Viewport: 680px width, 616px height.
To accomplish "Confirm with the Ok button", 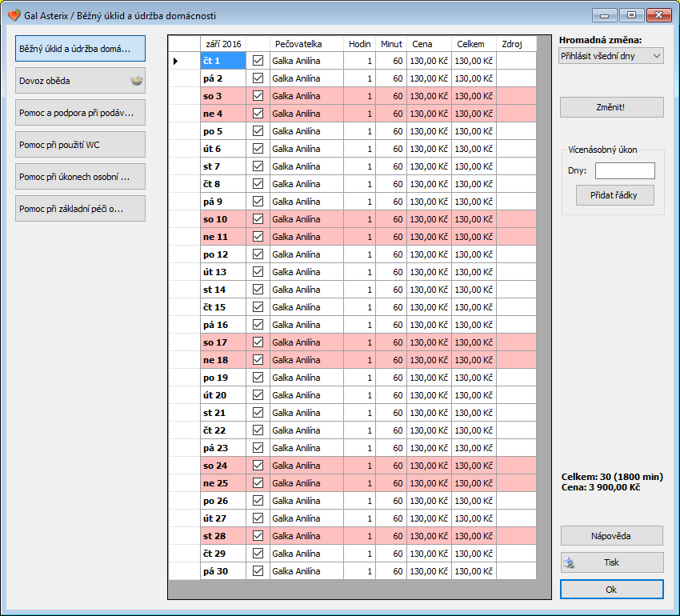I will pyautogui.click(x=612, y=590).
